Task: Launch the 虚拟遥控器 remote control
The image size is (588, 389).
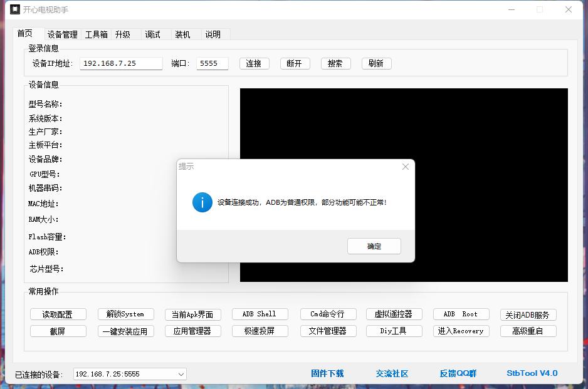Action: (394, 314)
